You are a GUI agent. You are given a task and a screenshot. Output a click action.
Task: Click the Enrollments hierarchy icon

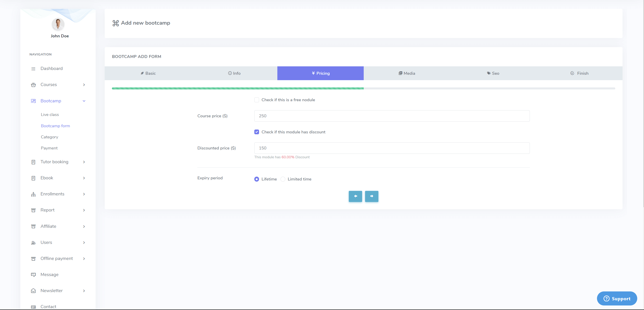coord(33,194)
